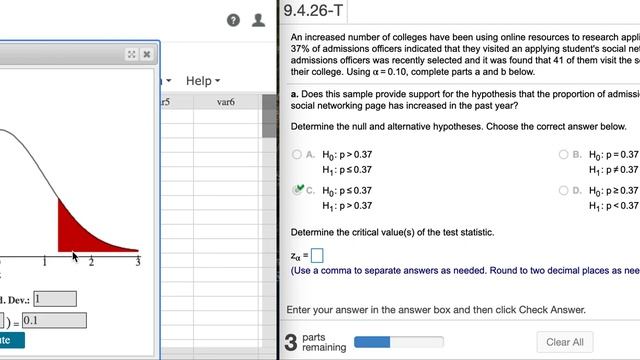The image size is (640, 360).
Task: Select option D: H0 p ≥ 0.37
Action: (x=563, y=190)
